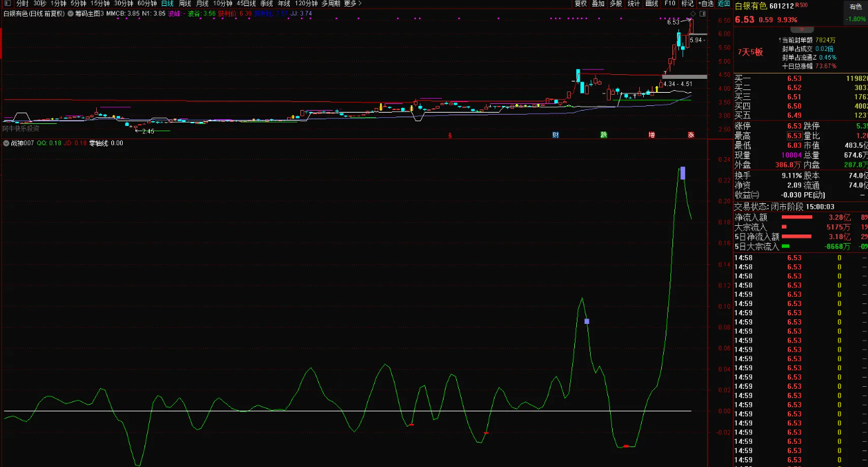Open the 战神007 indicator dropdown arrow
This screenshot has height=467, width=868.
coord(6,143)
